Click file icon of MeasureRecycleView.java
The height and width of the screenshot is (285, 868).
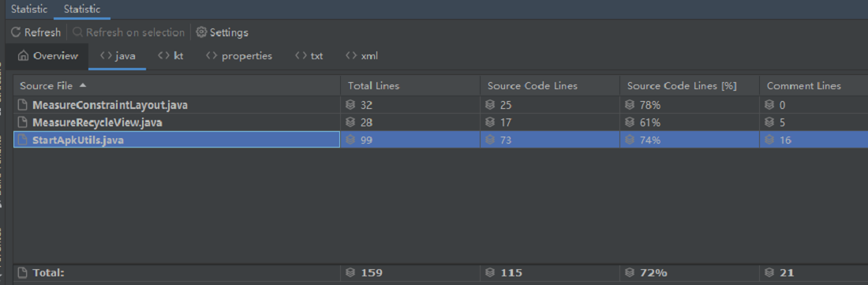tap(22, 122)
